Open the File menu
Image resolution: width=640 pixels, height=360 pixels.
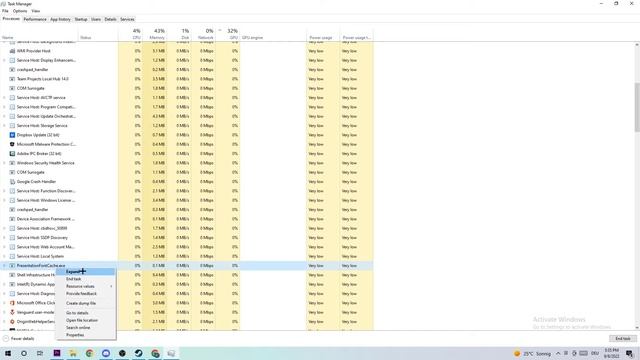tap(5, 11)
